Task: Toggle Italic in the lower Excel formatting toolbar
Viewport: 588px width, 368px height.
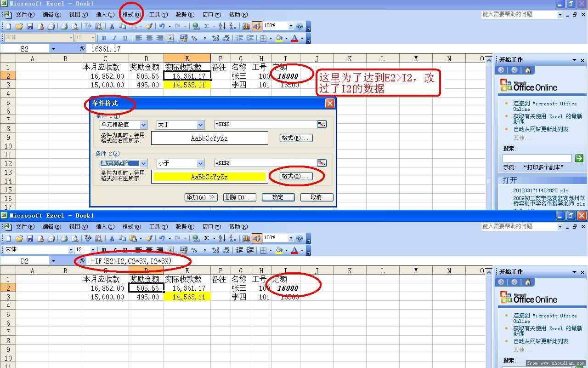Action: tap(114, 250)
